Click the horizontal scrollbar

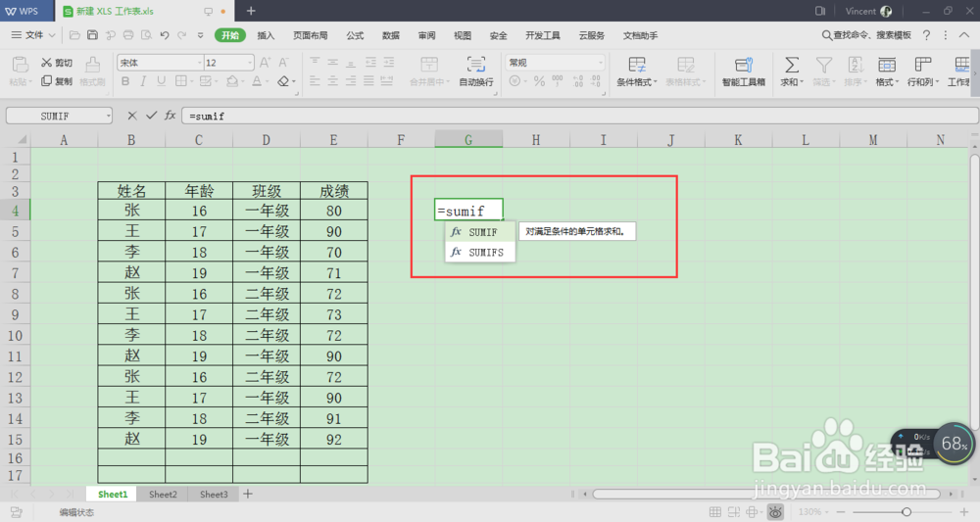click(x=767, y=494)
